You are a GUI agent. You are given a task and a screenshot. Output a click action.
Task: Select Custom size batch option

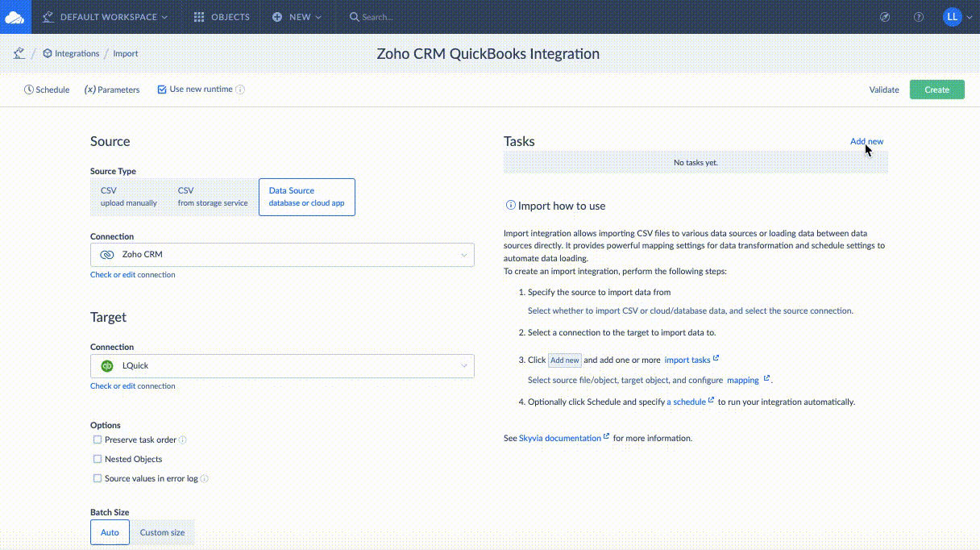[x=162, y=532]
